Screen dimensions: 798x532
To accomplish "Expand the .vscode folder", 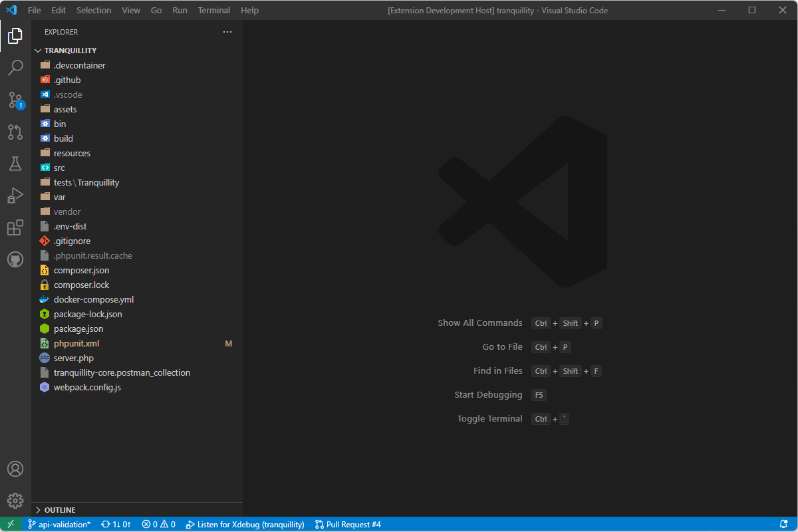I will click(137, 94).
